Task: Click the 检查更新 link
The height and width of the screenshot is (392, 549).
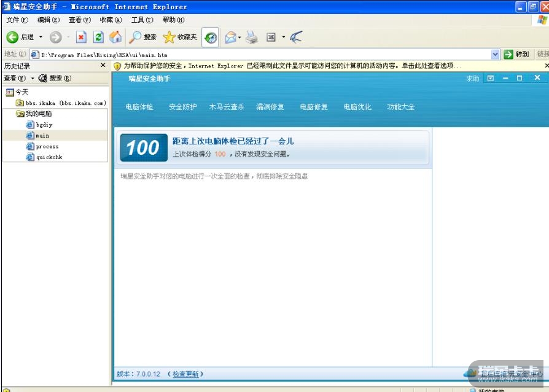Action: tap(185, 374)
